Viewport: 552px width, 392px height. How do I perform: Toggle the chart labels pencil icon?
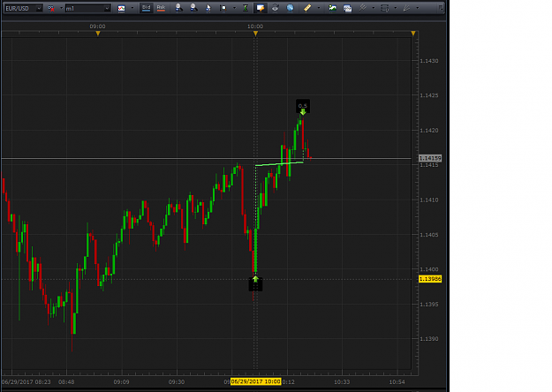(261, 8)
